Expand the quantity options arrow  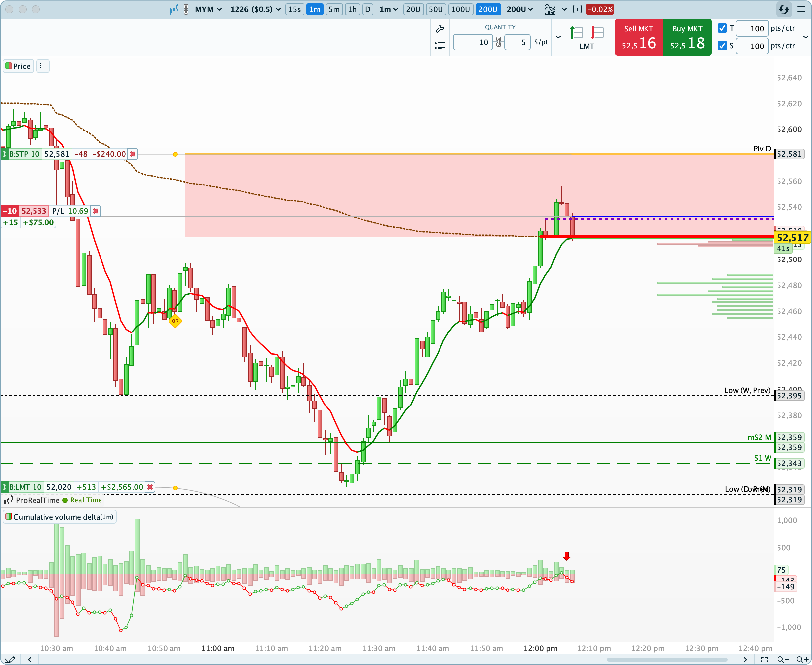tap(558, 37)
